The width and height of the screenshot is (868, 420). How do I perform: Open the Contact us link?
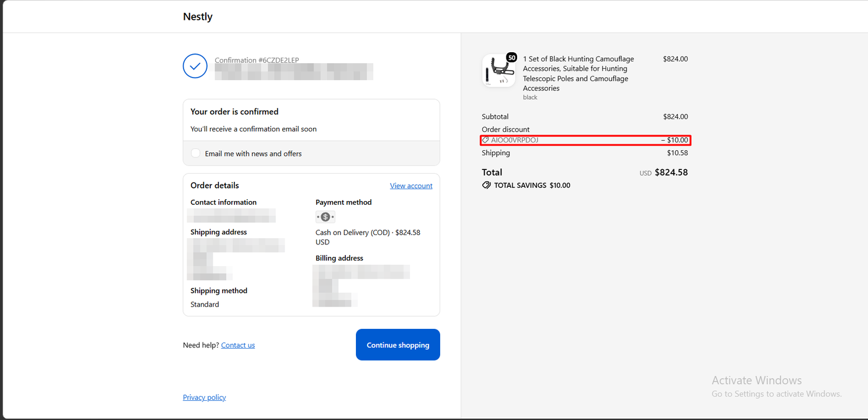pyautogui.click(x=238, y=345)
